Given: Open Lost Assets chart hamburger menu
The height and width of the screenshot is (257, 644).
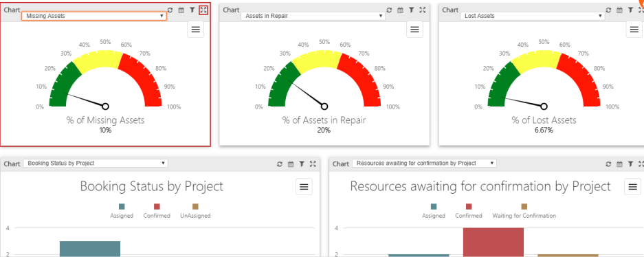Looking at the screenshot, I should (634, 29).
